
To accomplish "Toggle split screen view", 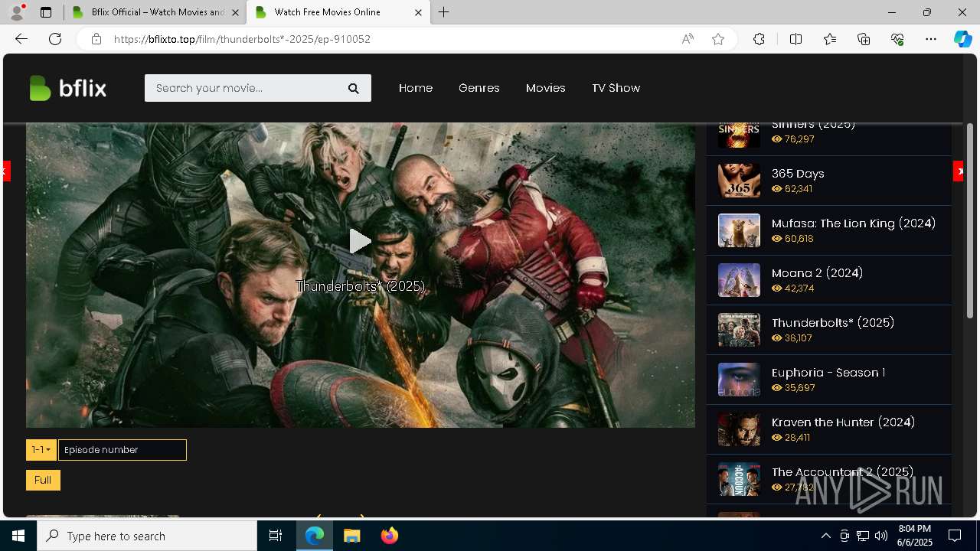I will [795, 39].
